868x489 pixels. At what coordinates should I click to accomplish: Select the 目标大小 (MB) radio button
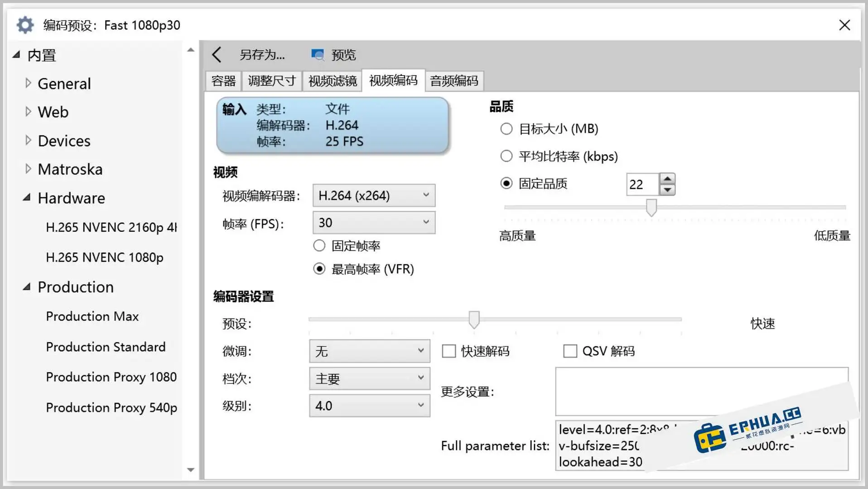click(506, 129)
